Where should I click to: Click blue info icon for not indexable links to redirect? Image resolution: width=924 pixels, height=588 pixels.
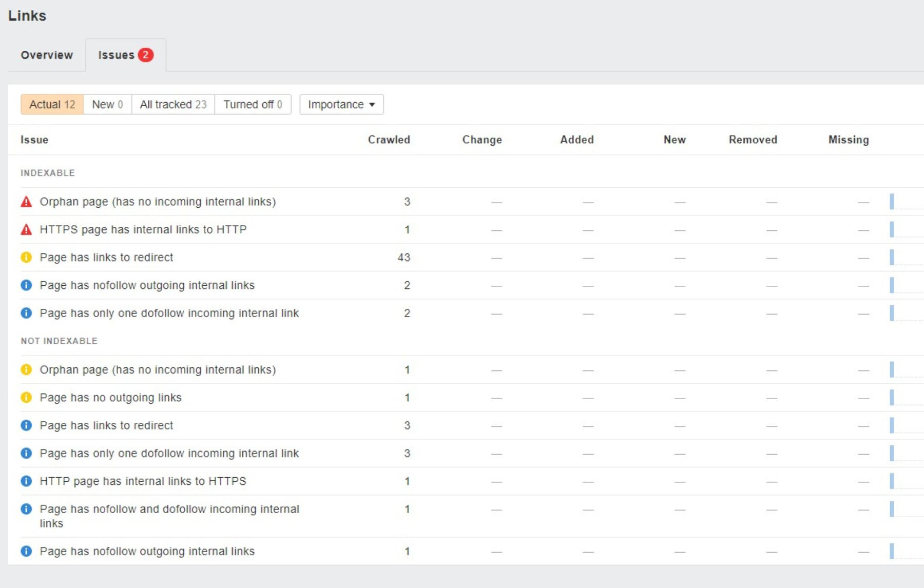(26, 425)
